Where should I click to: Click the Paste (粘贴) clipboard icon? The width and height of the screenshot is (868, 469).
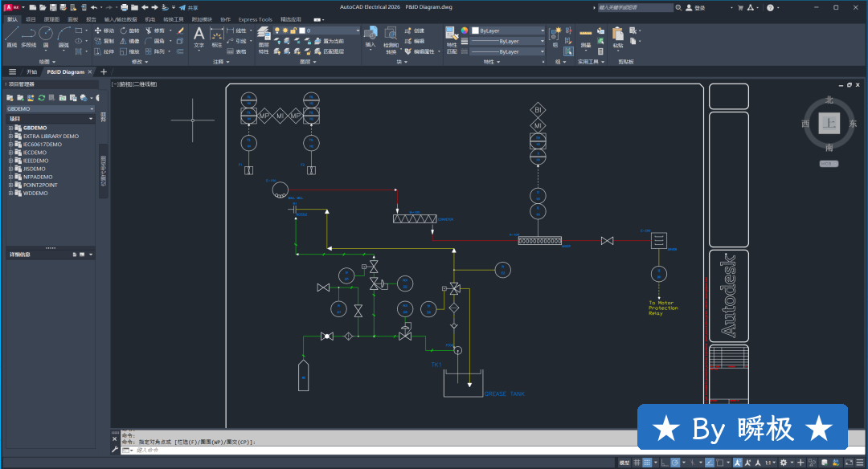(617, 35)
